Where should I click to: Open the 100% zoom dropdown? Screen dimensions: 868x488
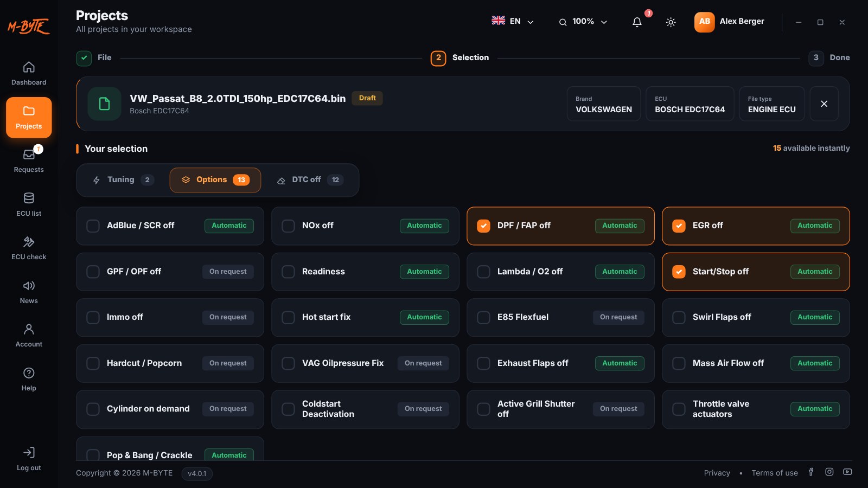pyautogui.click(x=583, y=22)
